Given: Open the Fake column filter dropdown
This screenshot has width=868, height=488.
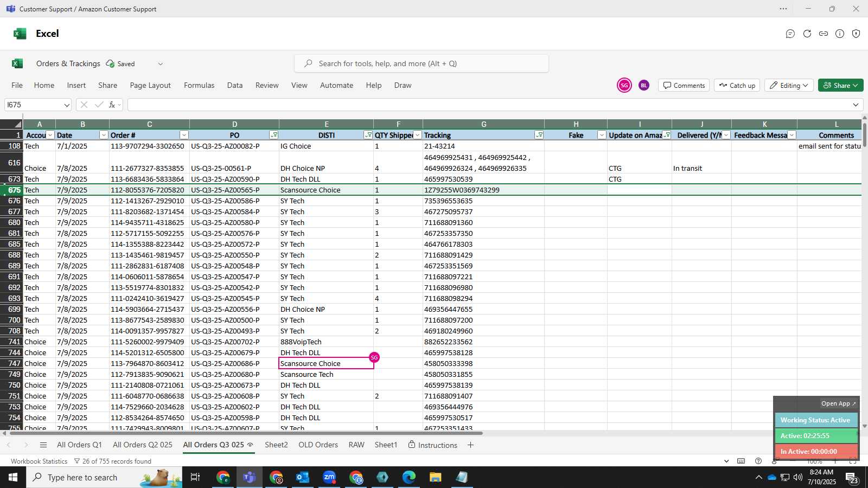Looking at the screenshot, I should tap(602, 135).
